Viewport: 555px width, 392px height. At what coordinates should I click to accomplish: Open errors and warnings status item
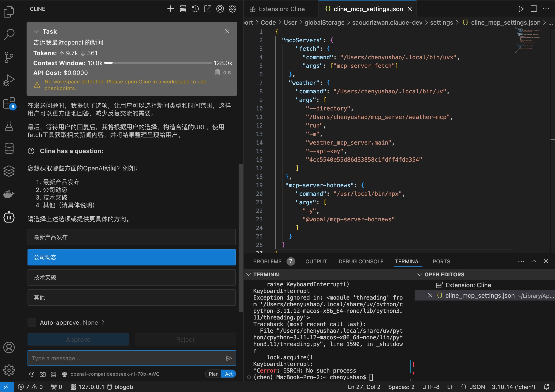click(x=30, y=387)
